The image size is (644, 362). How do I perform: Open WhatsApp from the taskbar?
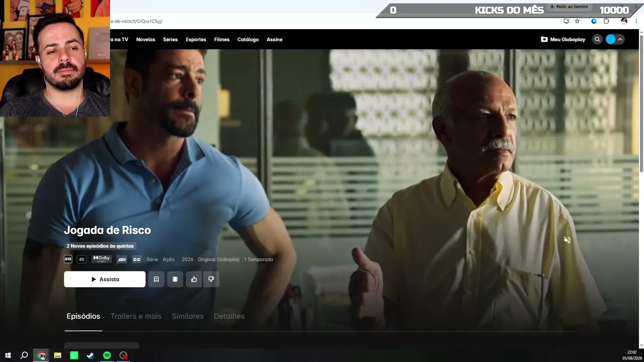pyautogui.click(x=74, y=355)
